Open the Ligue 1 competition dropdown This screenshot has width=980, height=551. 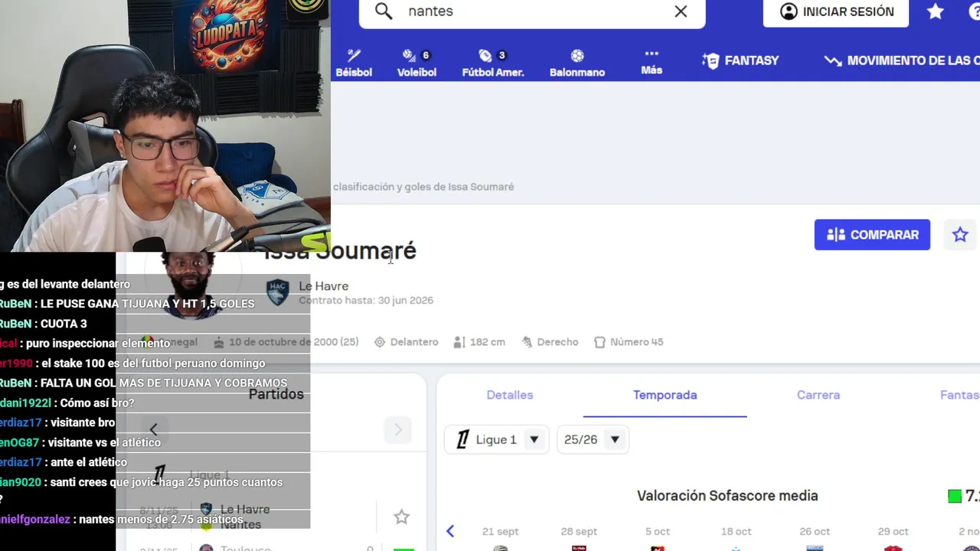click(496, 439)
